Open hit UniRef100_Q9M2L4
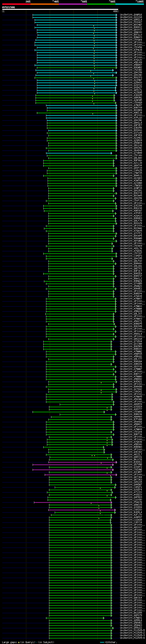Viewport: 146px width, 644px height. (131, 20)
